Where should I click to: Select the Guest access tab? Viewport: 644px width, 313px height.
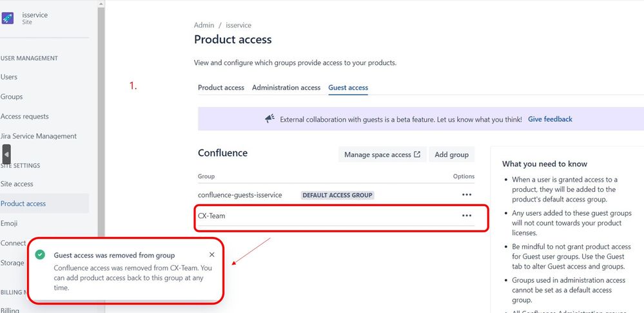point(348,88)
